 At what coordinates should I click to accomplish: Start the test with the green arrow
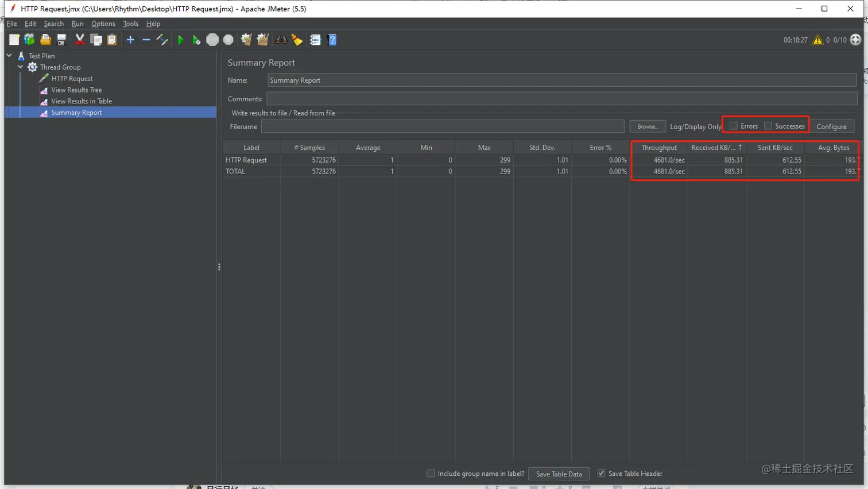180,40
